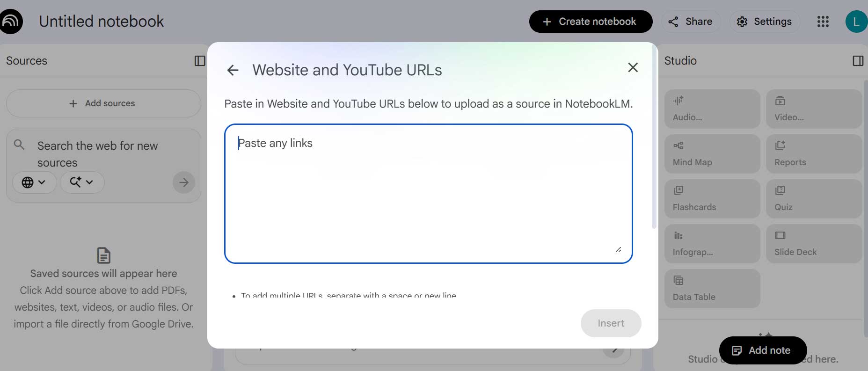Open the account avatar labeled L

click(x=856, y=22)
